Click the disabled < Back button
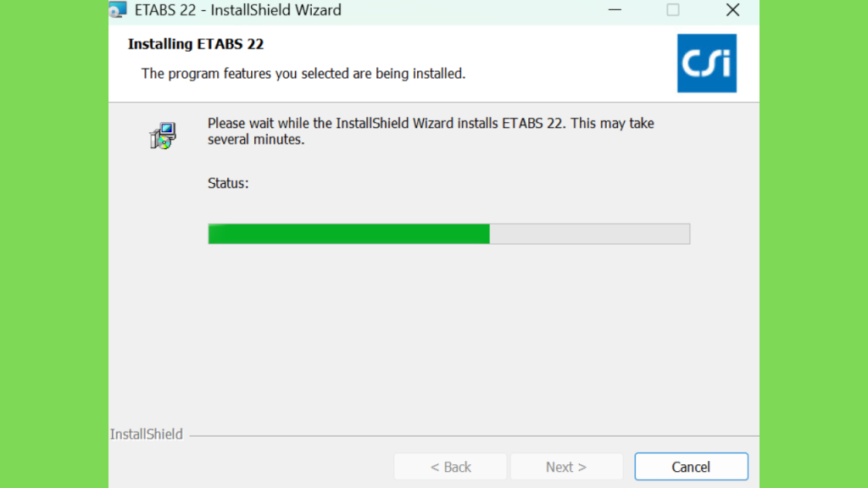 (450, 467)
